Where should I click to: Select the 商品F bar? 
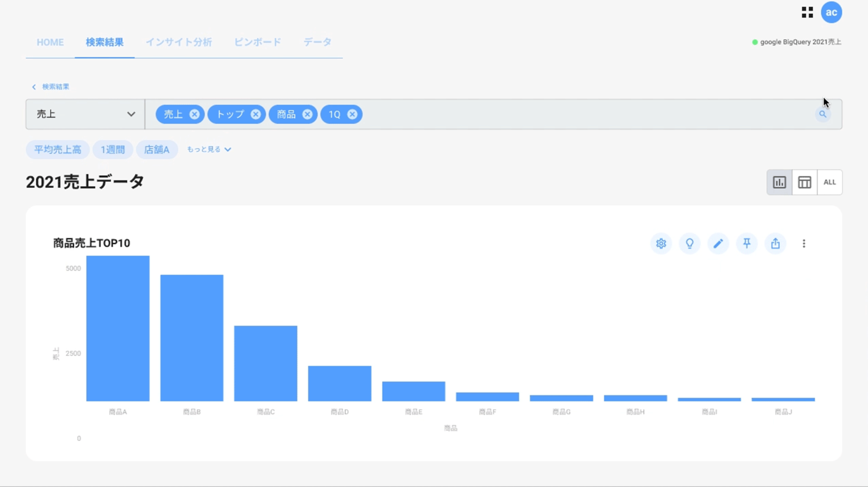pos(487,397)
